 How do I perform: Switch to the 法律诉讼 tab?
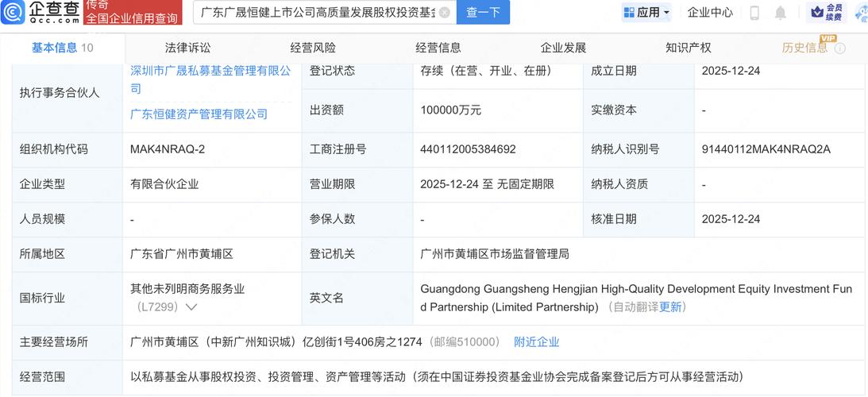coord(187,48)
